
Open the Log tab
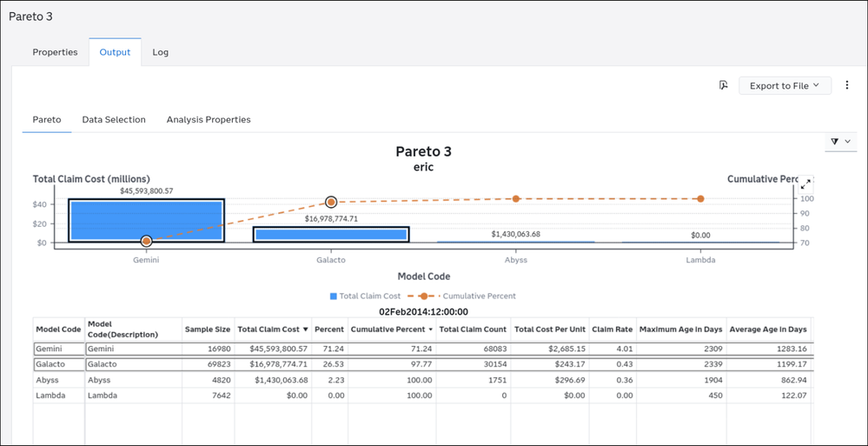(x=161, y=52)
